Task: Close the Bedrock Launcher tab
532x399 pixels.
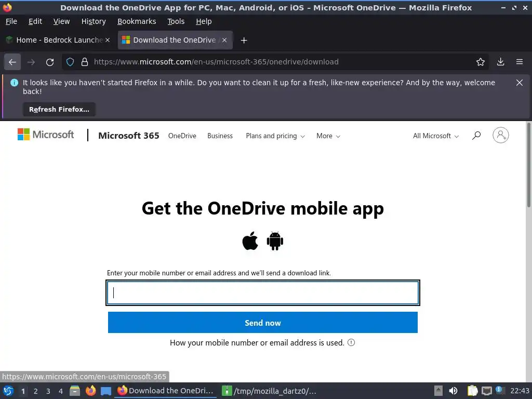Action: [x=108, y=40]
